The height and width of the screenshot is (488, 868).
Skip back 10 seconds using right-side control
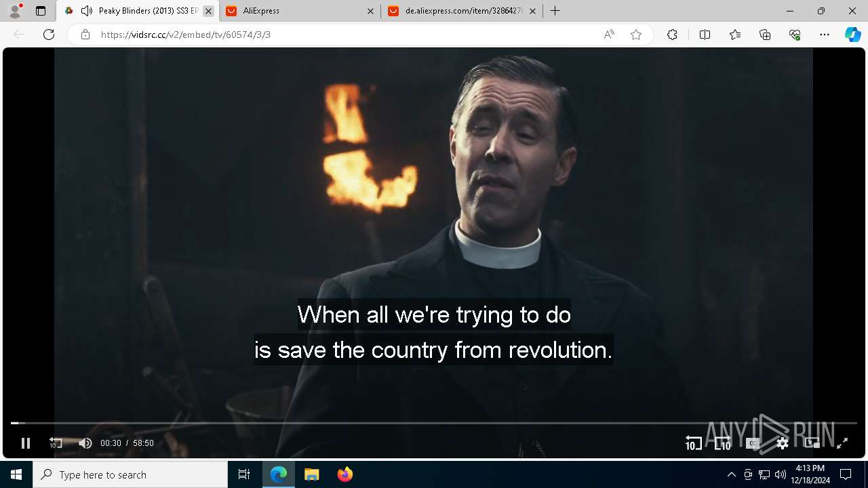point(693,443)
